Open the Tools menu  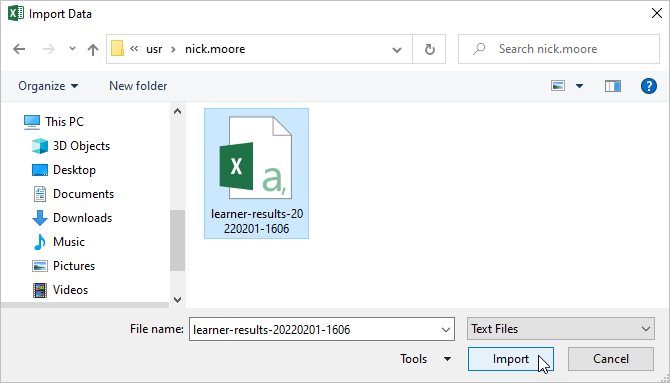(425, 359)
